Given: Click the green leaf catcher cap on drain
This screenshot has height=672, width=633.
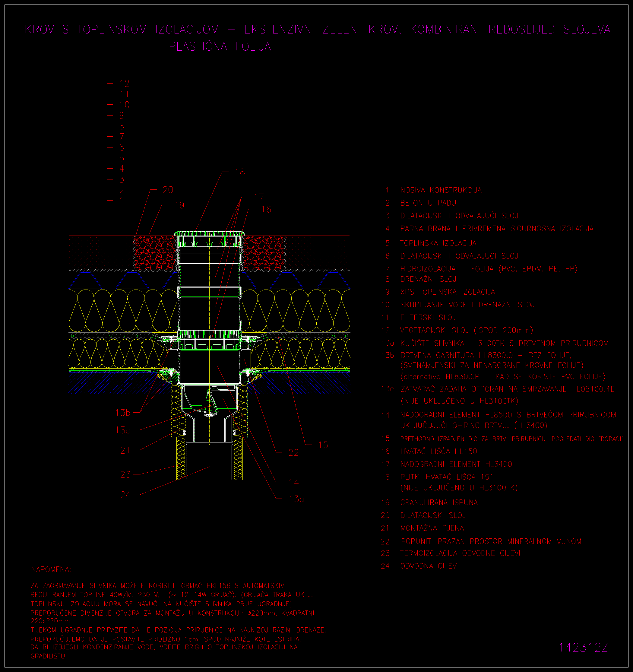Looking at the screenshot, I should [x=209, y=234].
